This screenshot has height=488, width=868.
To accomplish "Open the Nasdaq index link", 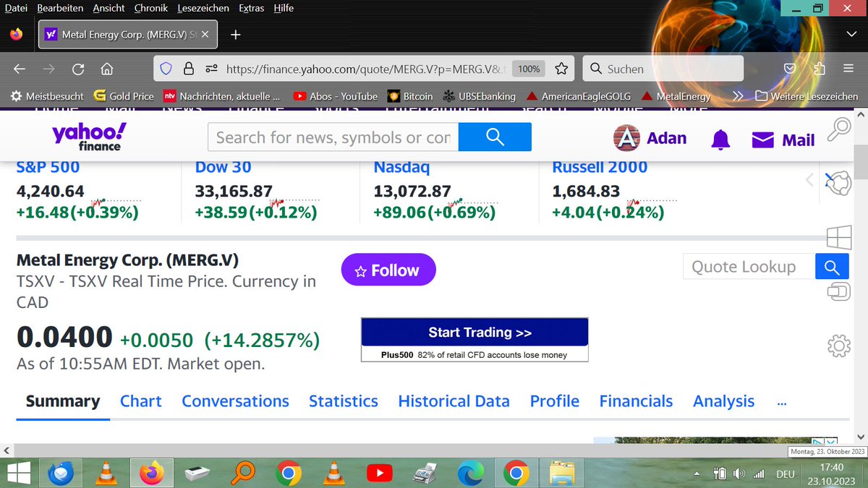I will pyautogui.click(x=401, y=168).
